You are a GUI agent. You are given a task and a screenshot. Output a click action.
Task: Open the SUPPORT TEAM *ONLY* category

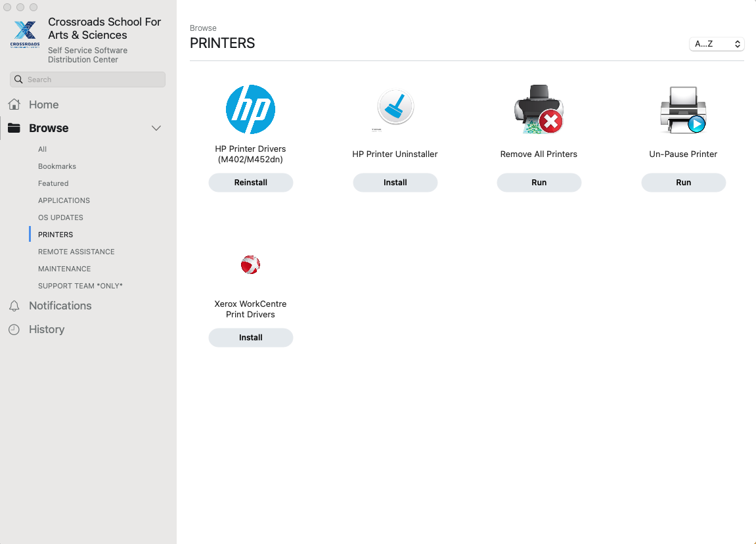[x=80, y=286]
